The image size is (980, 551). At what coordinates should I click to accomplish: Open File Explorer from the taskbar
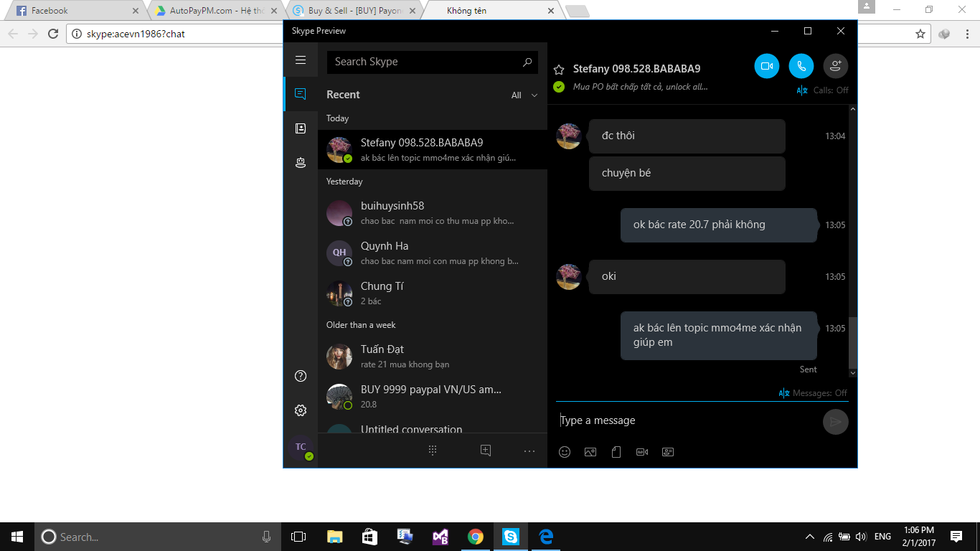tap(334, 537)
